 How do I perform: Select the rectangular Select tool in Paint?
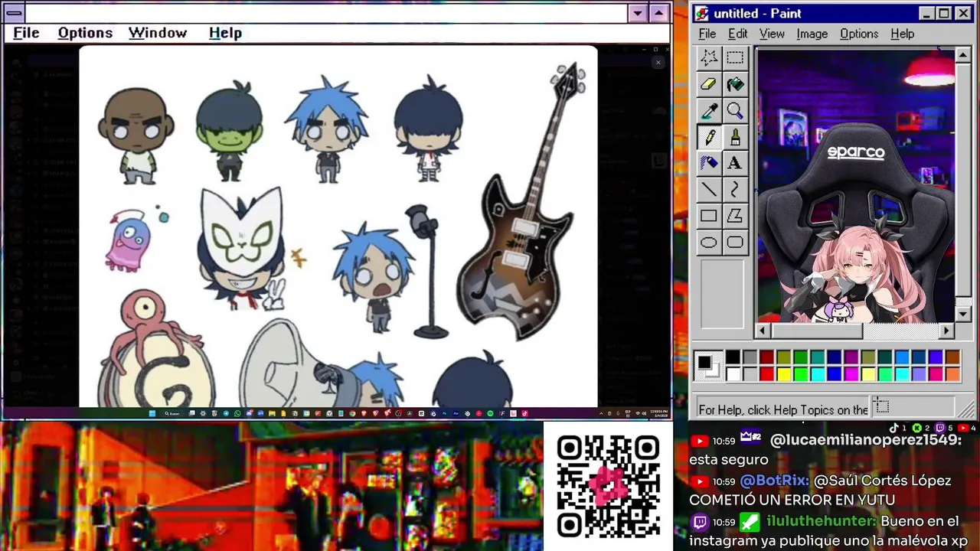click(735, 57)
